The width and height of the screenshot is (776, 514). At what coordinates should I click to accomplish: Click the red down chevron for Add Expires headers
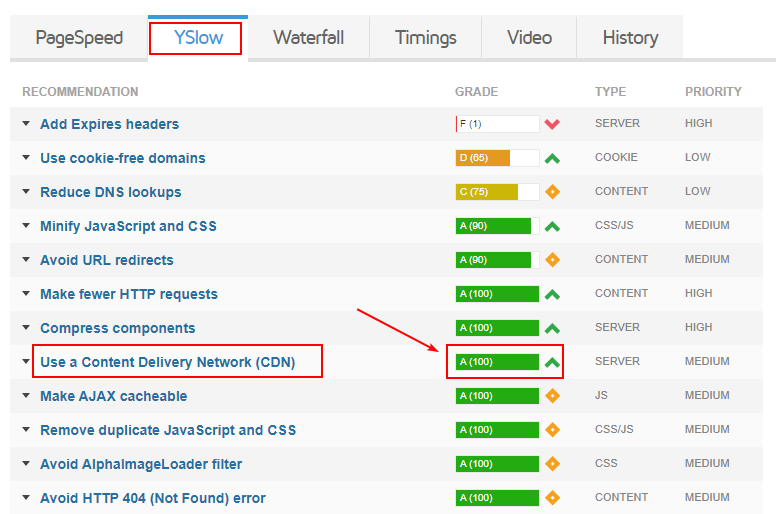[552, 124]
